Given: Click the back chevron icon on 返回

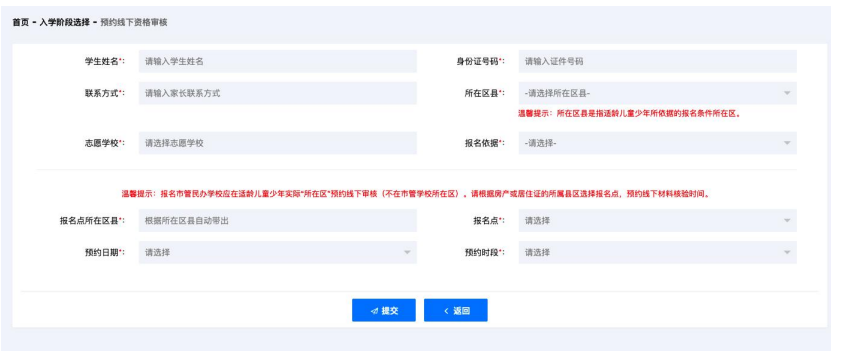Looking at the screenshot, I should [x=446, y=311].
